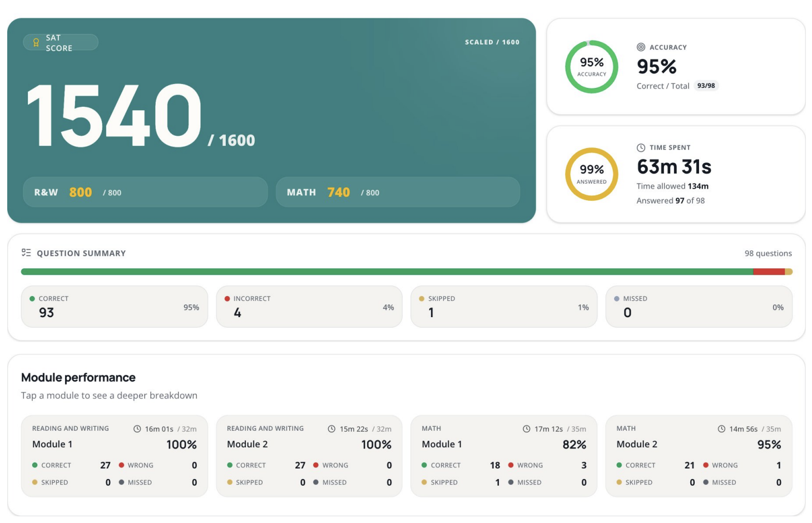Click clock icon beside 16m 01s
The height and width of the screenshot is (523, 812).
click(x=137, y=429)
